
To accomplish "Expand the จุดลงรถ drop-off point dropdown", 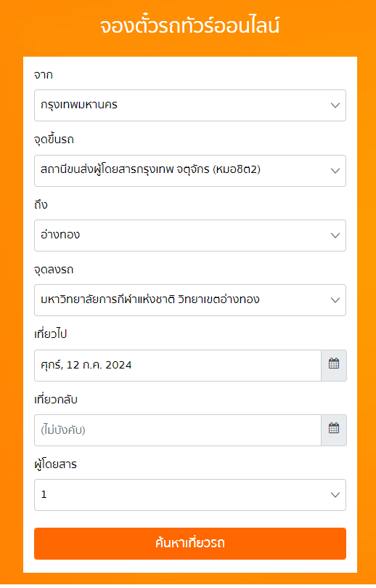I will pyautogui.click(x=190, y=300).
